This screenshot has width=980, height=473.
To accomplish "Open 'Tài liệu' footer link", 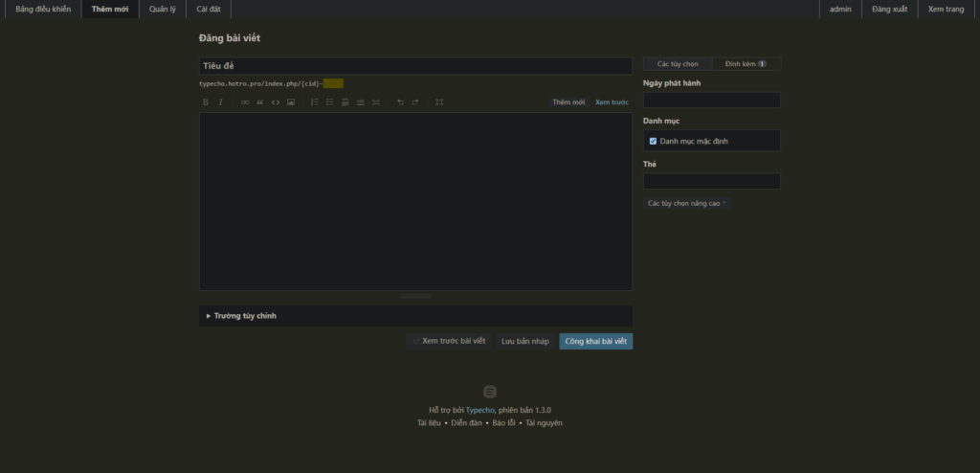I will click(x=429, y=423).
